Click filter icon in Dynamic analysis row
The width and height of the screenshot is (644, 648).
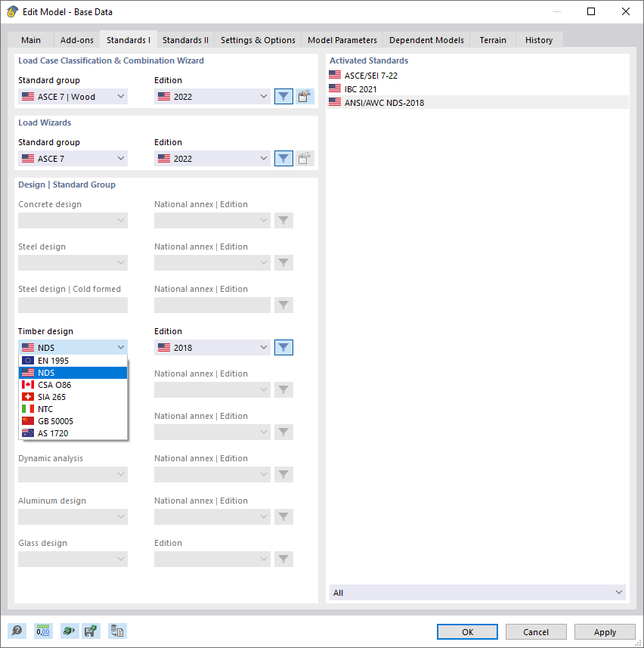click(283, 474)
